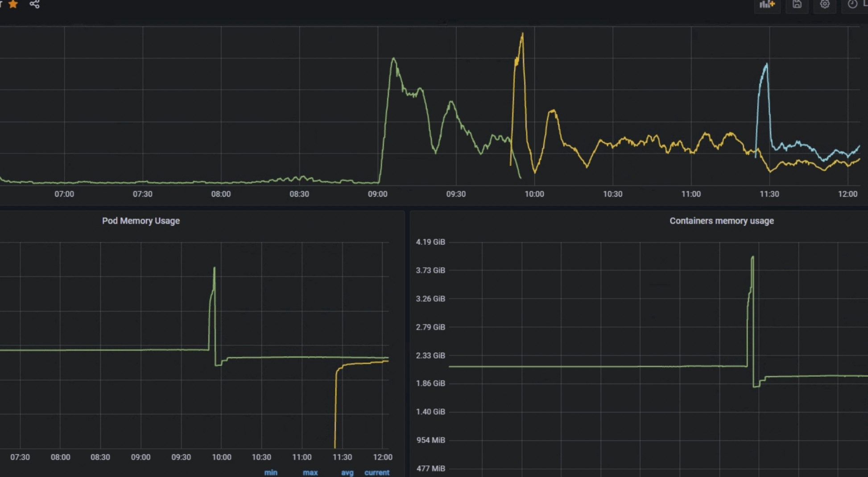This screenshot has width=868, height=477.
Task: Click the green spike in Containers memory usage
Action: (752, 258)
